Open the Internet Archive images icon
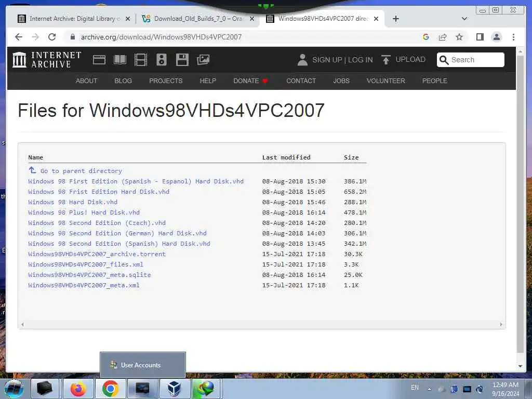The height and width of the screenshot is (399, 532). [203, 60]
